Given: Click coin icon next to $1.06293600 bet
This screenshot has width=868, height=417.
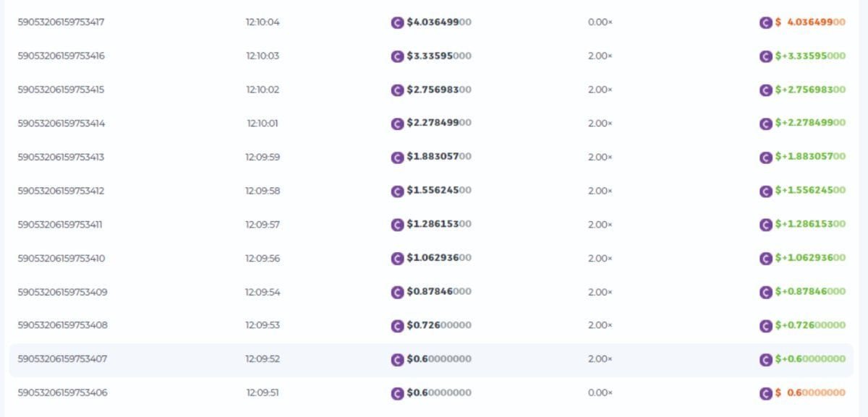Looking at the screenshot, I should pyautogui.click(x=396, y=259).
